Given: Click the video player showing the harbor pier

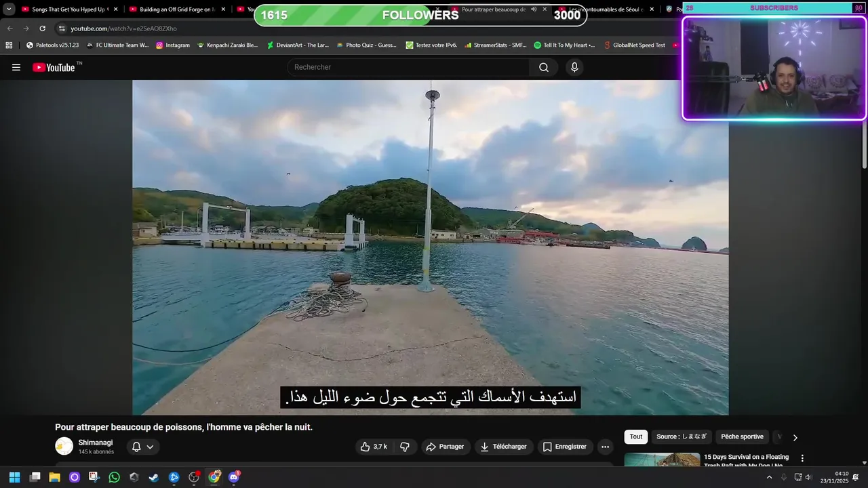Looking at the screenshot, I should pos(431,247).
